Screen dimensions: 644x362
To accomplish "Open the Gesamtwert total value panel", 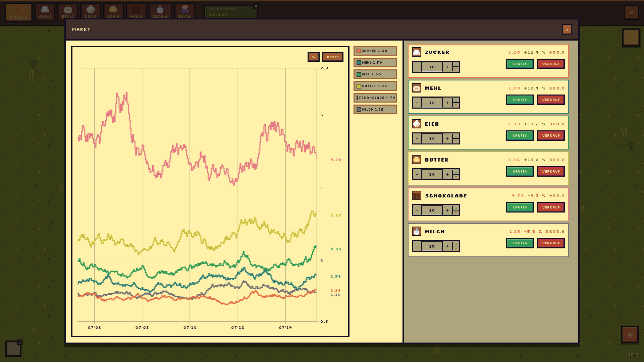I will pyautogui.click(x=231, y=12).
